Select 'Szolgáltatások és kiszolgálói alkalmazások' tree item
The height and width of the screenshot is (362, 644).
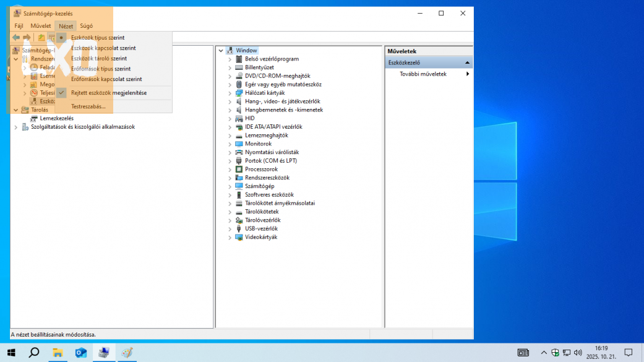point(83,127)
